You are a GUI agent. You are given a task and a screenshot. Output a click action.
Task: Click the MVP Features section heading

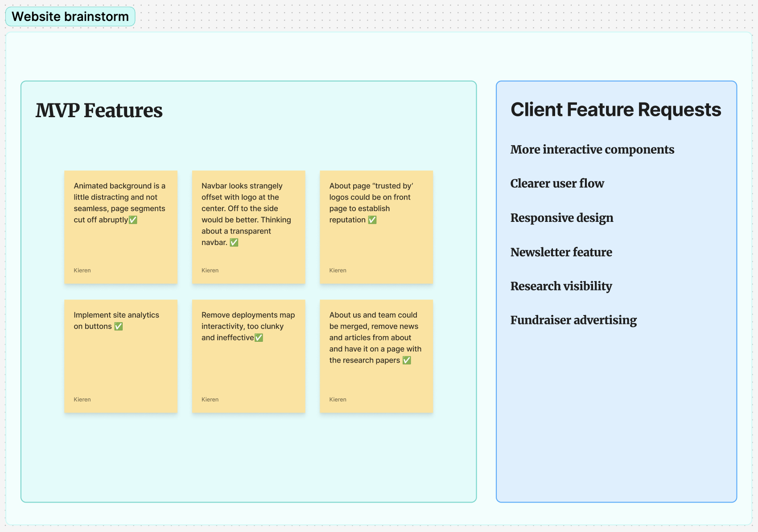[99, 110]
